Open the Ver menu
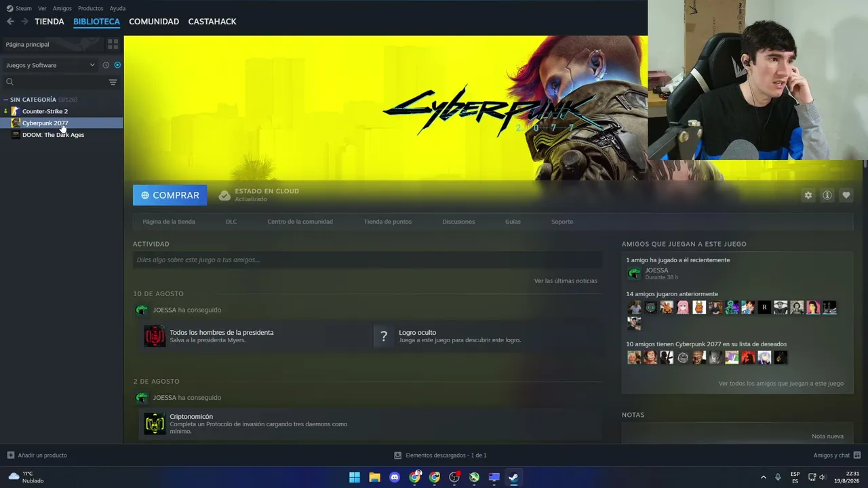Screen dimensions: 868x488 coord(42,8)
